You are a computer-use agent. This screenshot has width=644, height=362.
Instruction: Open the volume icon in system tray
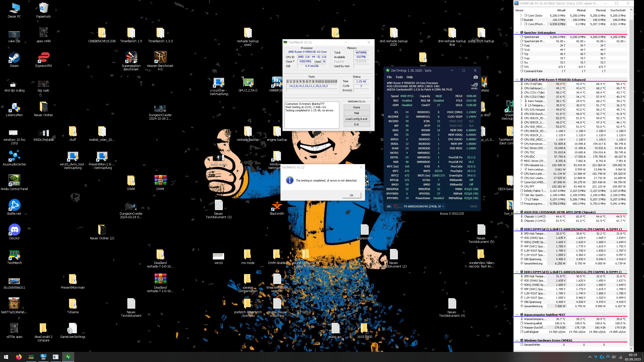point(614,357)
